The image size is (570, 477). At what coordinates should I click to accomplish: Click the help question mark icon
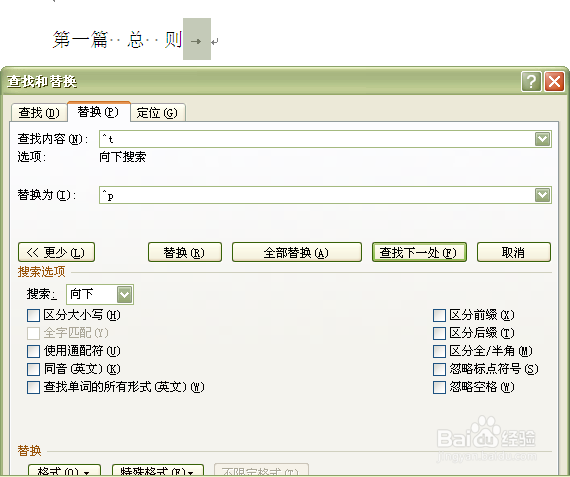(x=531, y=81)
